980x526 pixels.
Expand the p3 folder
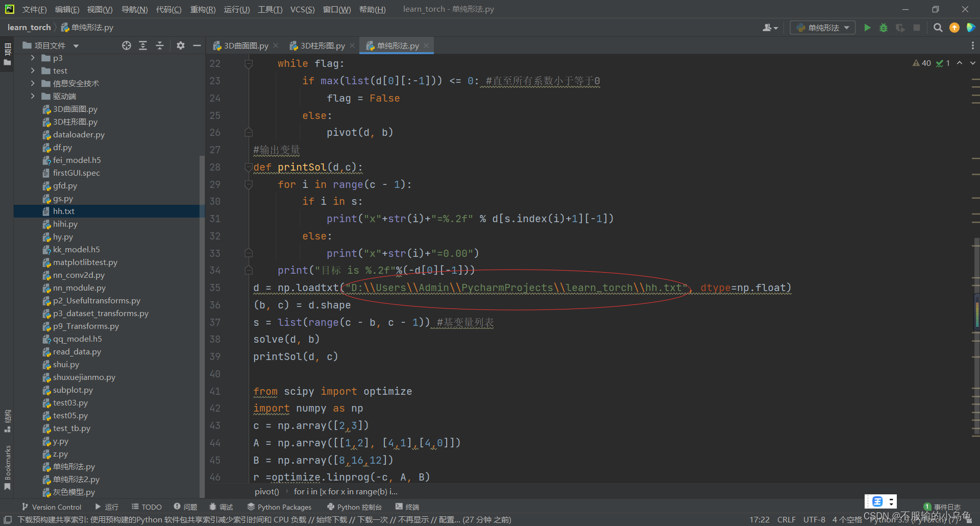click(33, 58)
